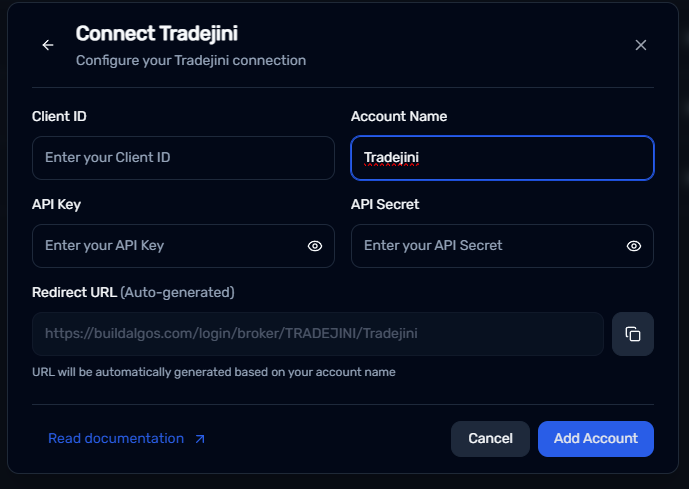Image resolution: width=689 pixels, height=489 pixels.
Task: Click the Redirect URL label
Action: pos(74,292)
